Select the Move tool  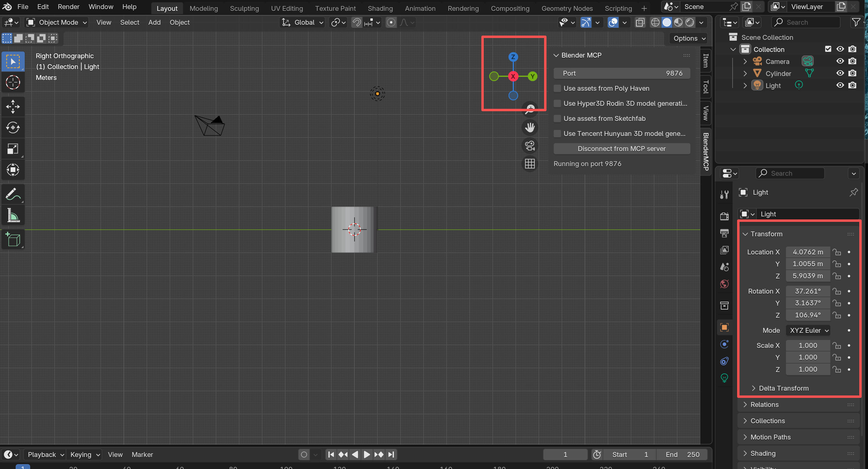coord(13,106)
